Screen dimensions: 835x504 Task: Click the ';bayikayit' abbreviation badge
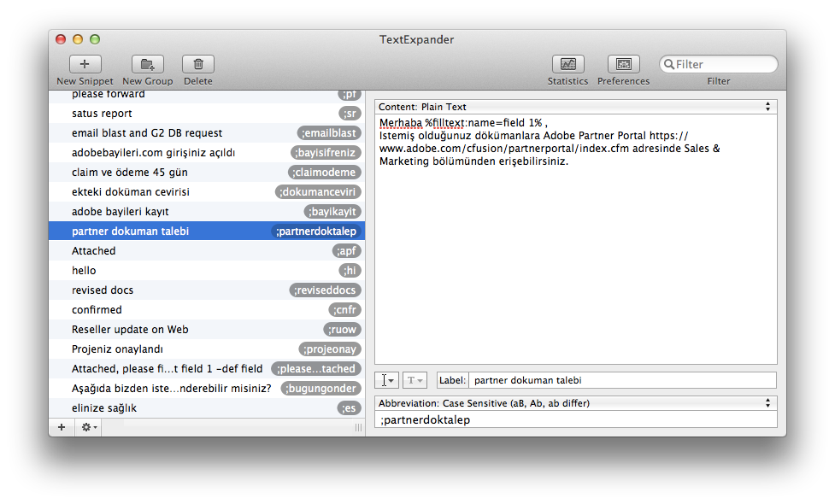(x=332, y=211)
